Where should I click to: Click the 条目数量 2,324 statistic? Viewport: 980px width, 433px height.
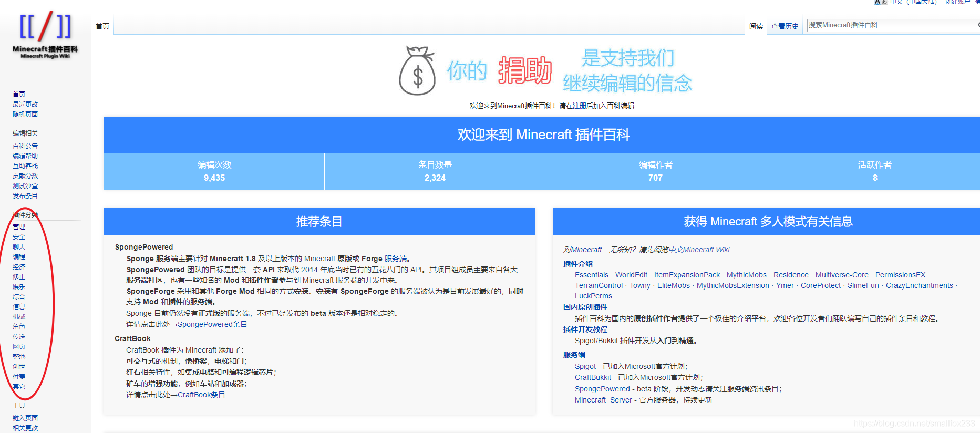tap(435, 171)
